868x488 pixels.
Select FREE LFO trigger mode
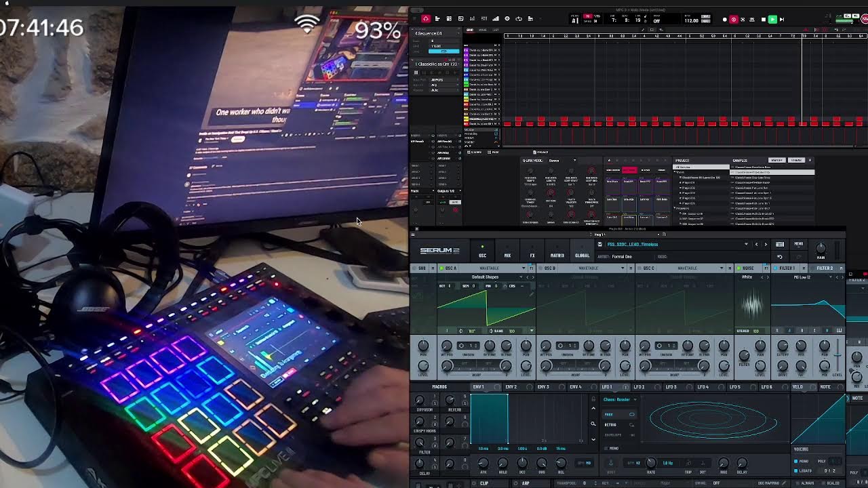pos(619,414)
